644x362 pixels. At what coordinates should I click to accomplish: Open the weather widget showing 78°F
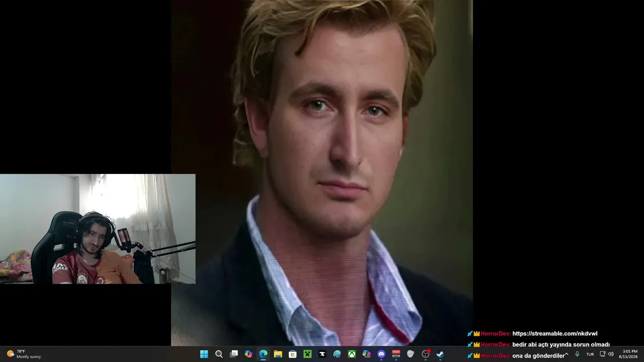coord(24,354)
